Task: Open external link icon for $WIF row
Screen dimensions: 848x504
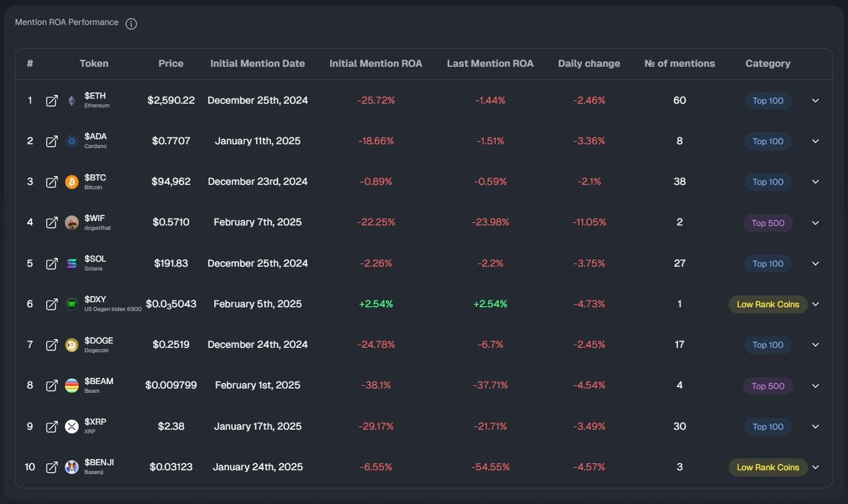Action: point(52,222)
